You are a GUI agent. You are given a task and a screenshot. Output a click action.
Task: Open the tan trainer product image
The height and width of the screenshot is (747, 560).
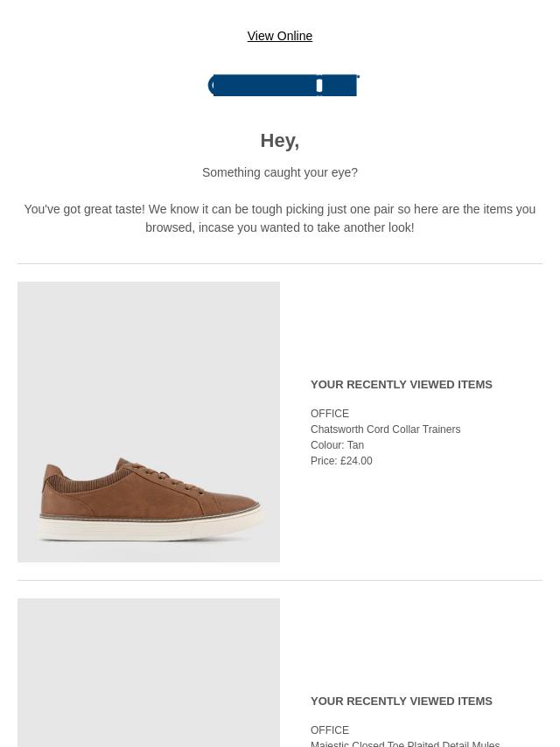(149, 422)
